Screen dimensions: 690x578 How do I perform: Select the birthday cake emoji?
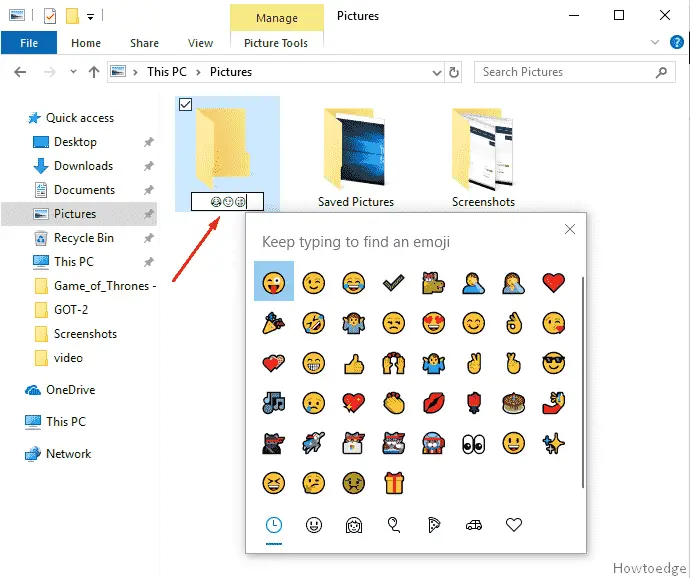tap(514, 403)
